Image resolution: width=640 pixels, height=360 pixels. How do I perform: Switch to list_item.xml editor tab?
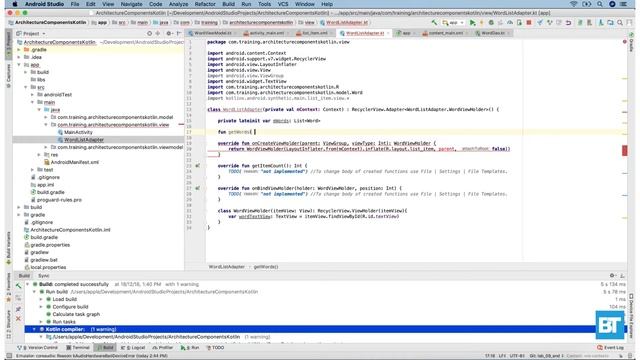pos(315,33)
